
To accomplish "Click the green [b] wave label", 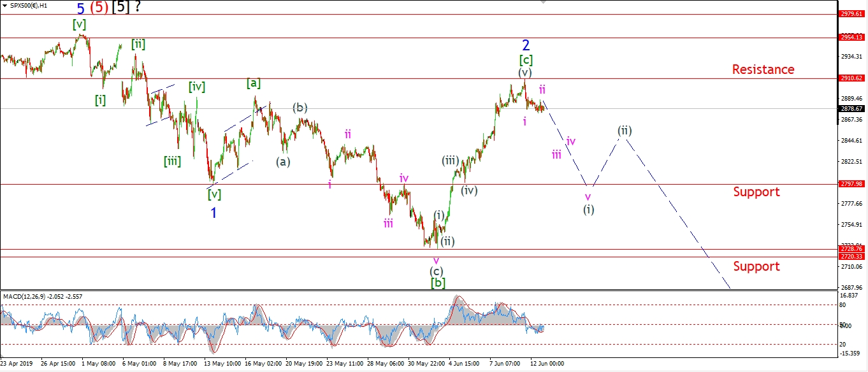I will [x=437, y=282].
